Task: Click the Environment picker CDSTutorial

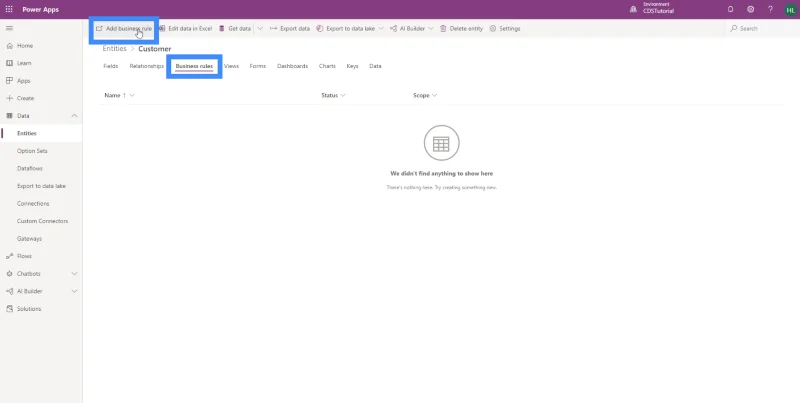Action: tap(652, 8)
